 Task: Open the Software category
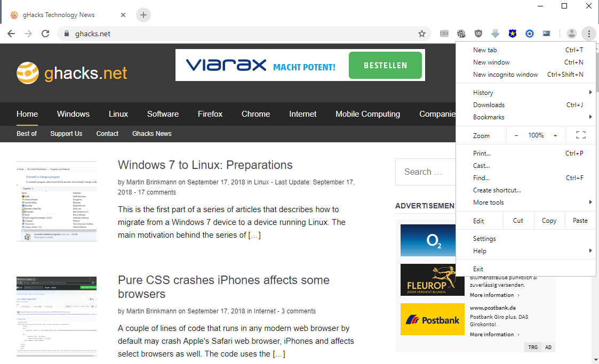(163, 114)
